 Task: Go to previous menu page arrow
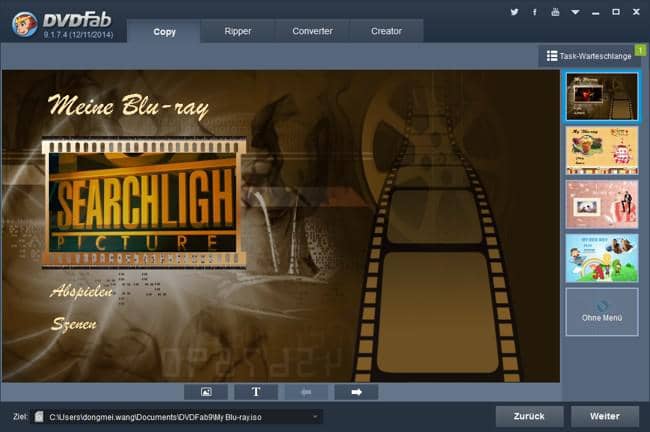pyautogui.click(x=306, y=392)
